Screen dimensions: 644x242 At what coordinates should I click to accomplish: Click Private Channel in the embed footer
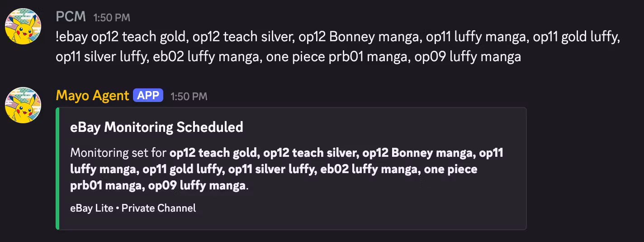point(159,208)
